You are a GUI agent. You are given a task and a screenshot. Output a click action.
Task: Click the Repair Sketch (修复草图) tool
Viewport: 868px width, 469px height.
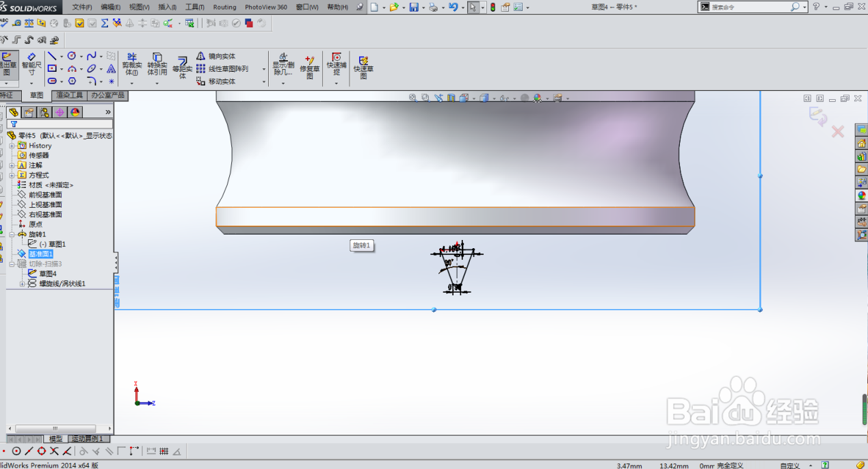click(x=309, y=64)
